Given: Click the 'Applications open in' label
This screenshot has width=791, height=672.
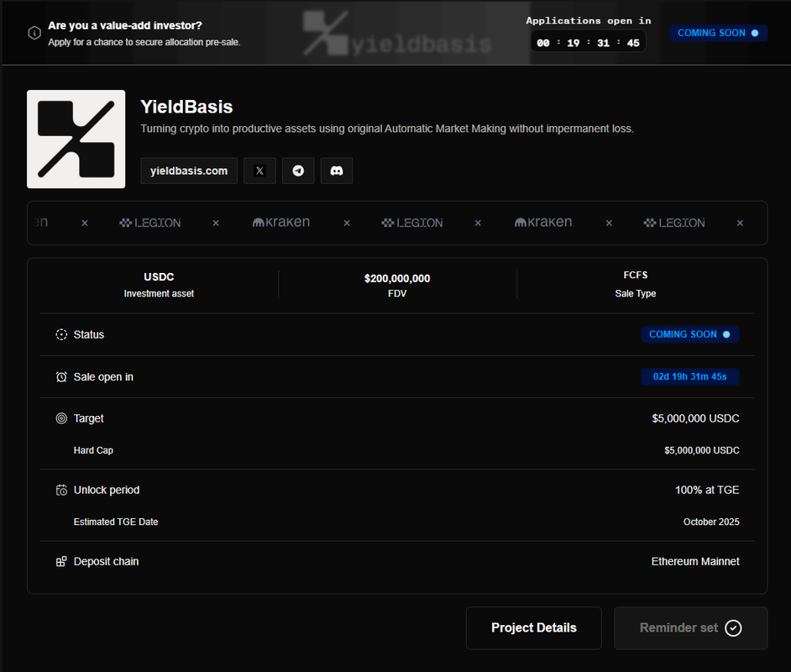Looking at the screenshot, I should coord(588,21).
